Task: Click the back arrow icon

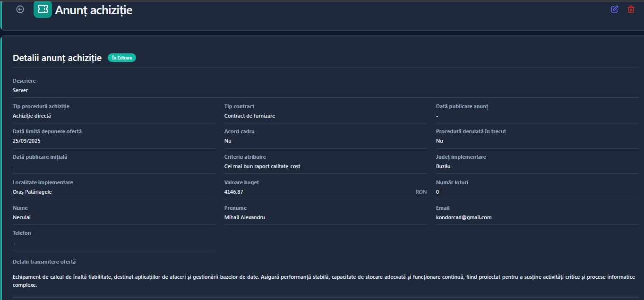Action: (x=20, y=9)
